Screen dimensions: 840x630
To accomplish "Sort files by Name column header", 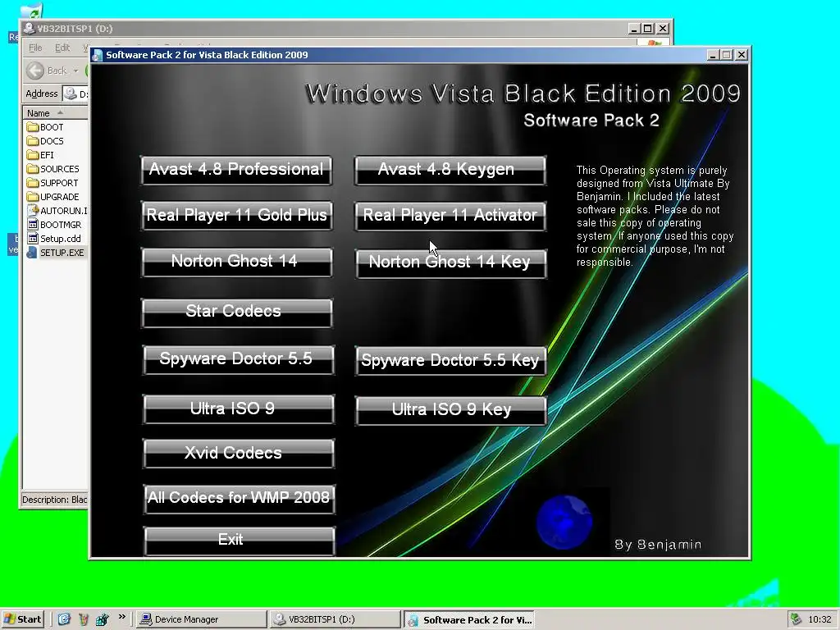I will pyautogui.click(x=55, y=113).
